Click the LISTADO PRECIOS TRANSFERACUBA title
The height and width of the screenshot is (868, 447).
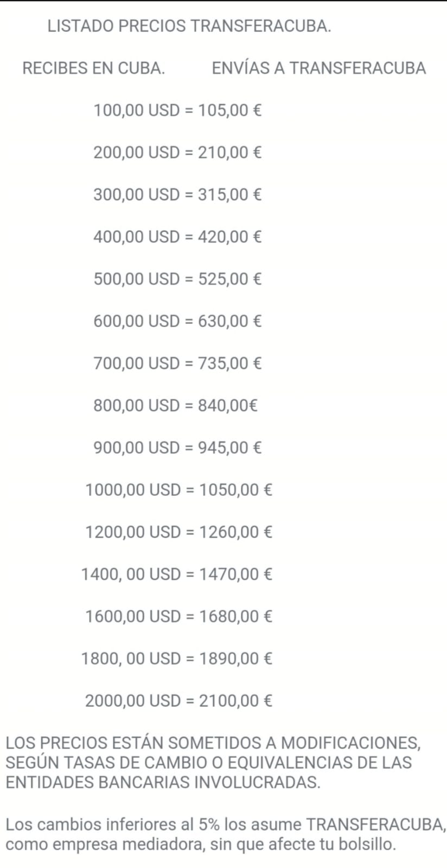189,26
